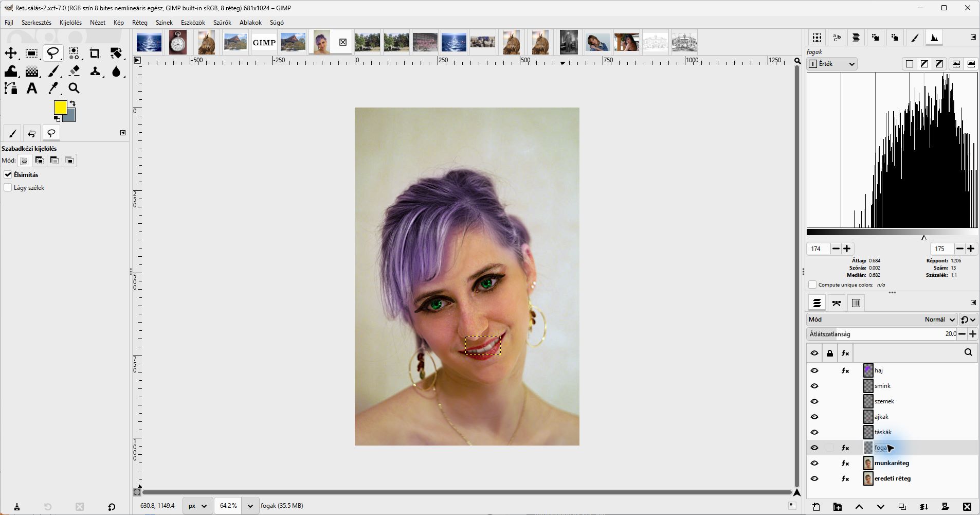Increase the 175 histogram range value
This screenshot has width=980, height=515.
click(x=971, y=248)
